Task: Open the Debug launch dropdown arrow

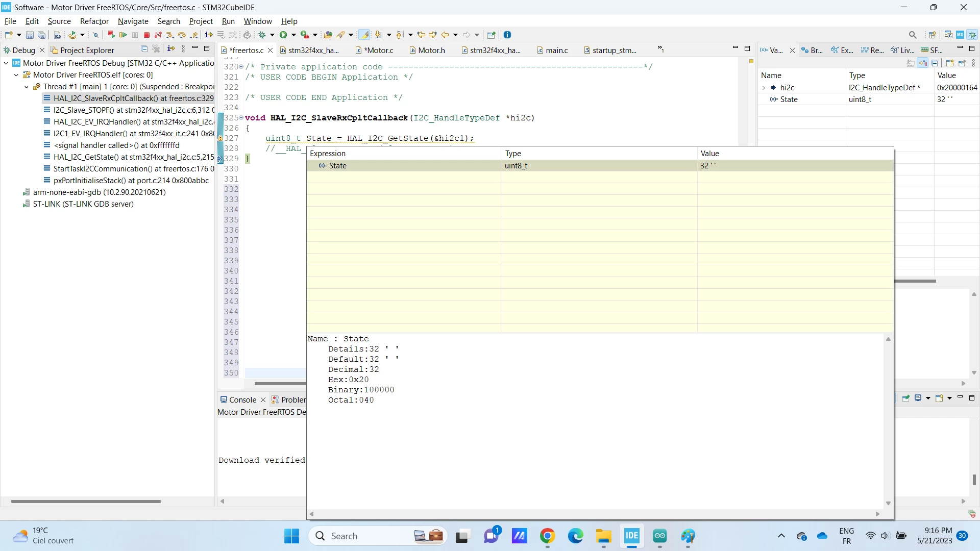Action: pos(272,35)
